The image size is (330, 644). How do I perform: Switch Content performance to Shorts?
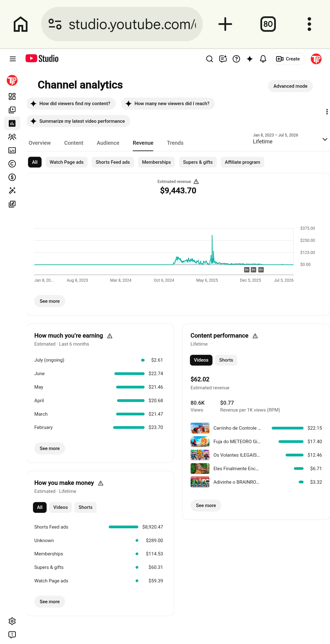[x=226, y=360]
